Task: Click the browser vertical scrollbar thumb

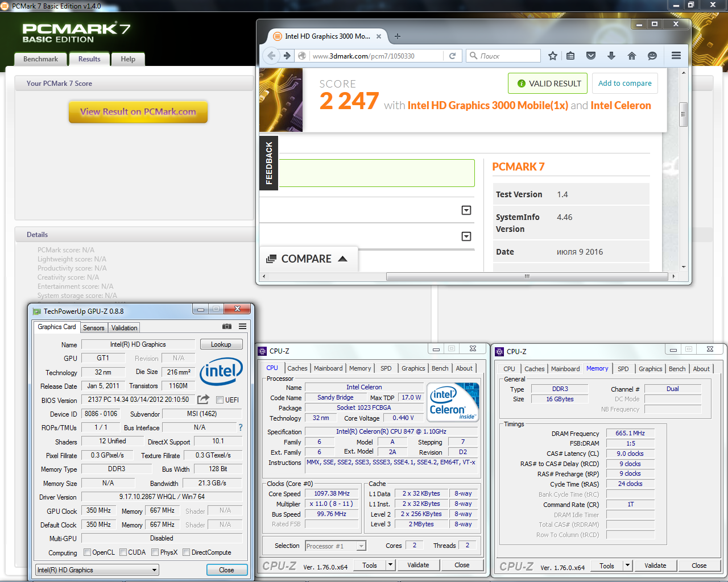Action: click(684, 114)
